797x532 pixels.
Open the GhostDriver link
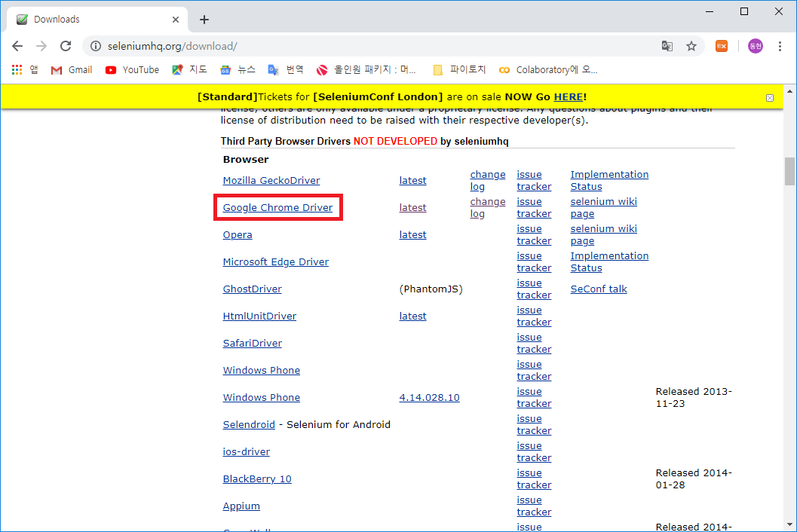pyautogui.click(x=252, y=289)
